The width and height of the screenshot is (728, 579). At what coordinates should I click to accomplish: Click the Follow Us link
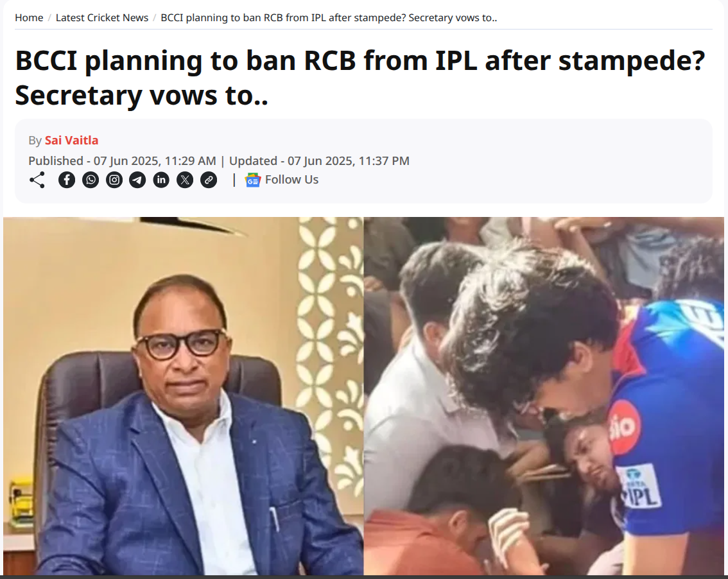point(291,180)
